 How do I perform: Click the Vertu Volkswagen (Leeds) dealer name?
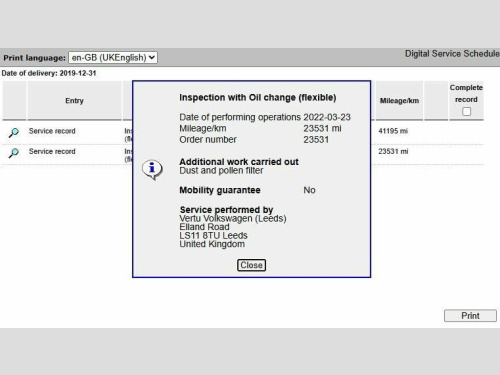233,219
